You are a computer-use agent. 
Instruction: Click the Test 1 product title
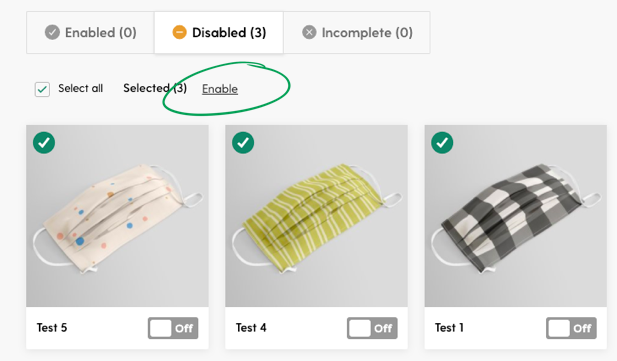click(449, 328)
